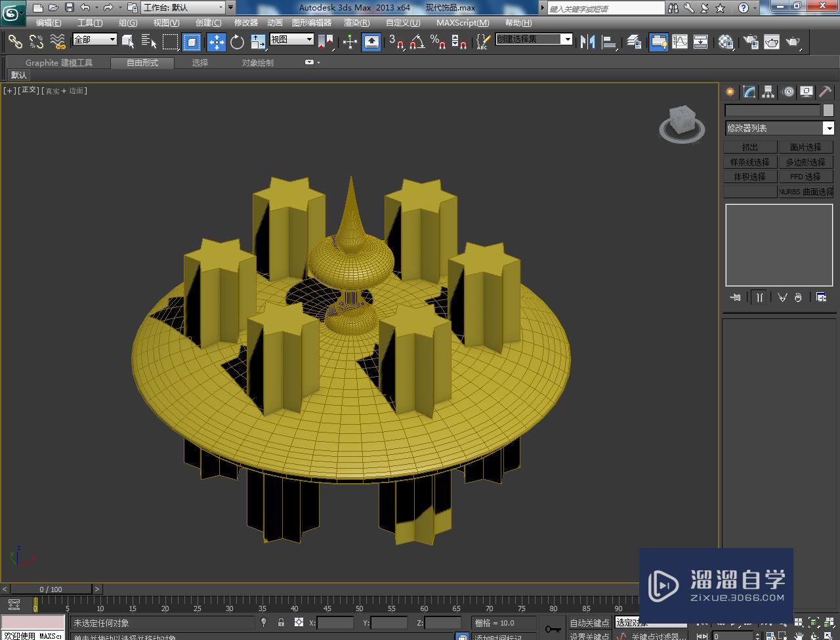The image size is (840, 640).
Task: Open Render Setup icon
Action: (x=751, y=42)
